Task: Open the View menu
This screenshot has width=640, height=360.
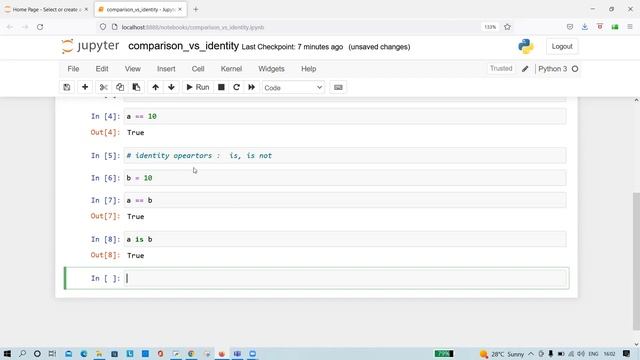Action: click(x=133, y=69)
